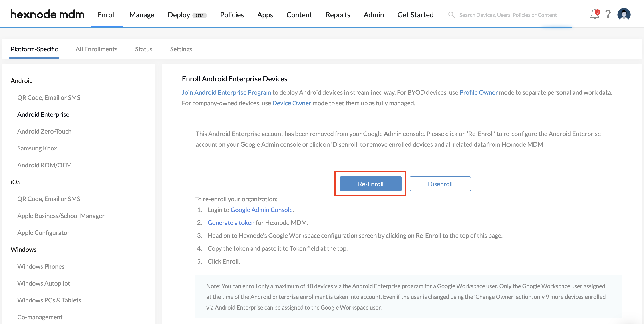
Task: Open the Google Admin Console link
Action: (261, 209)
